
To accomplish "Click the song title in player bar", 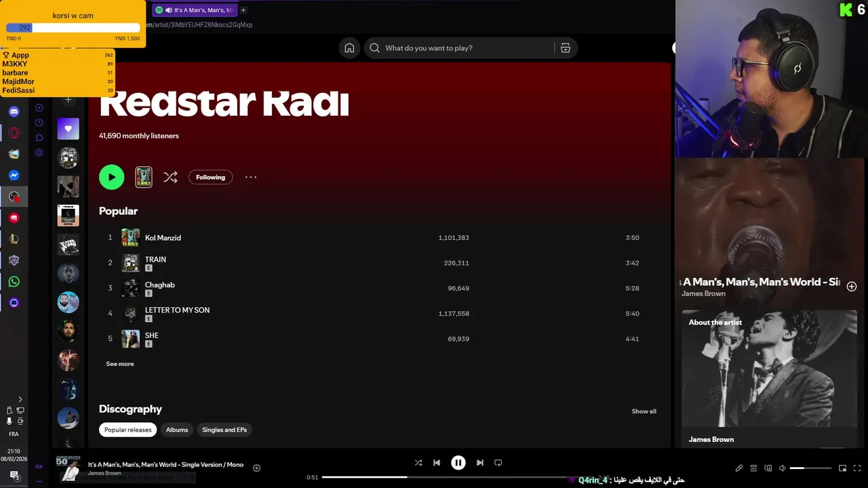I will [x=165, y=465].
